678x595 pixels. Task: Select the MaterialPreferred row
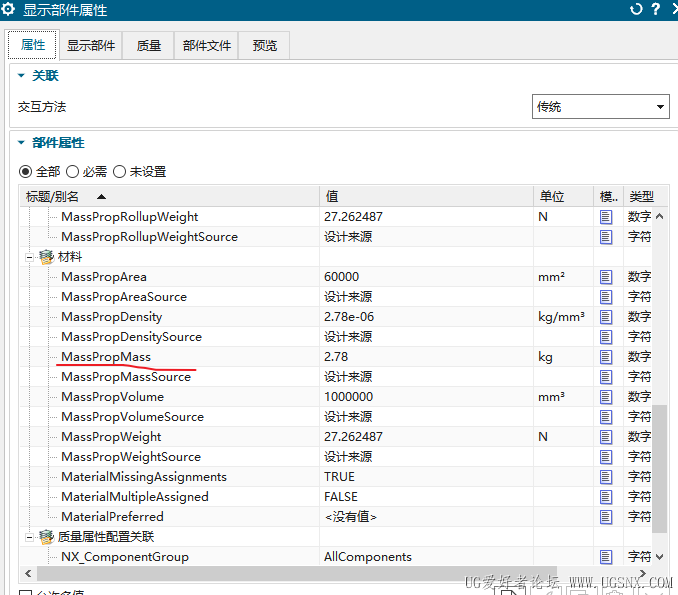336,517
